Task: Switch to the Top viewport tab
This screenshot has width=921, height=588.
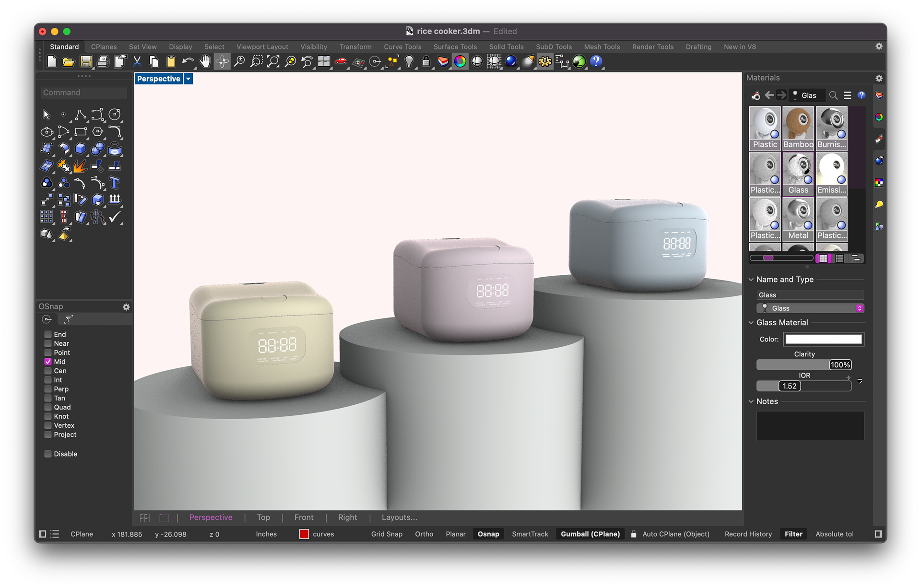Action: point(263,517)
